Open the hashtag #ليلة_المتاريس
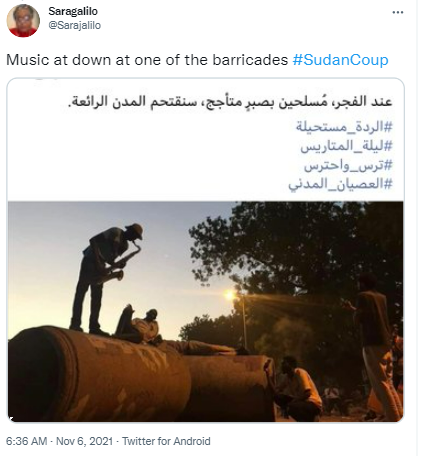 tap(346, 146)
